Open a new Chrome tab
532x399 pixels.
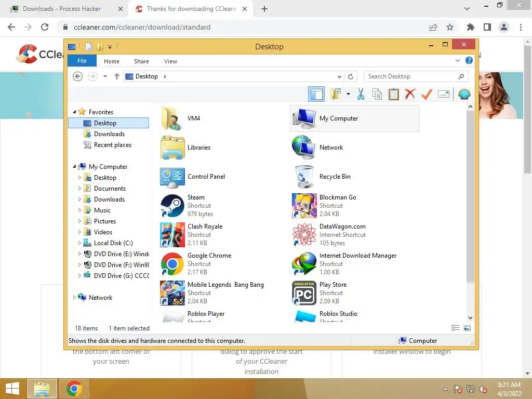tap(264, 9)
